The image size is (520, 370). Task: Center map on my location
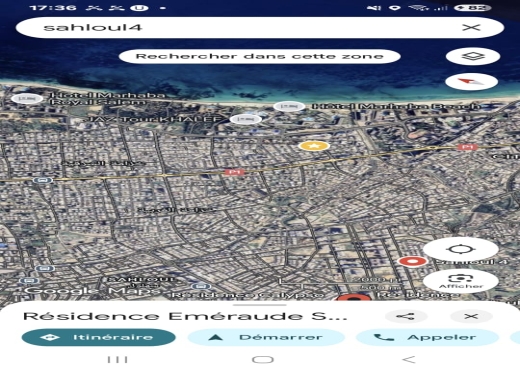(461, 249)
